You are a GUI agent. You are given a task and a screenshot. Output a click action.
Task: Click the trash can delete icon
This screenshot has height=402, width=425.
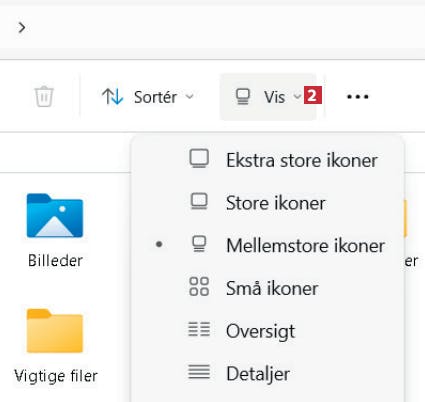pos(44,96)
